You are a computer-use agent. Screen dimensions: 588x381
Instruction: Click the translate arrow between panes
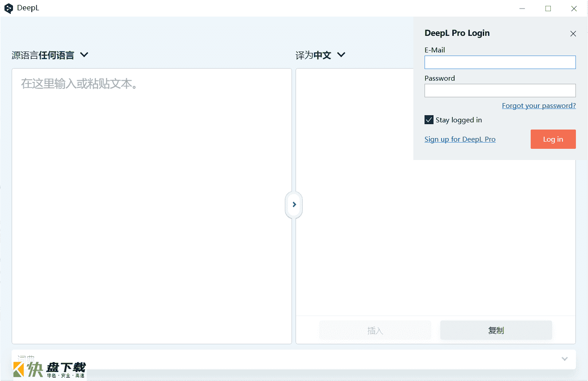[294, 204]
